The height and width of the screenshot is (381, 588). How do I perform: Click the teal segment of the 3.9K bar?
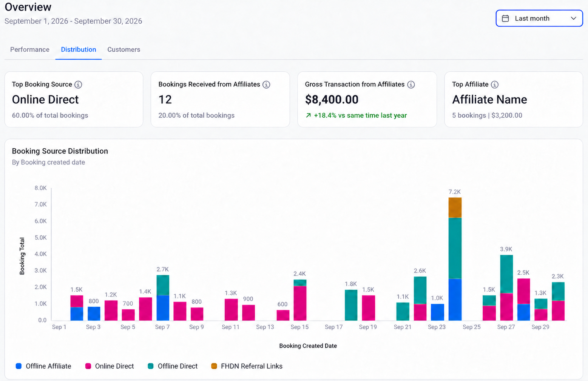tap(506, 274)
